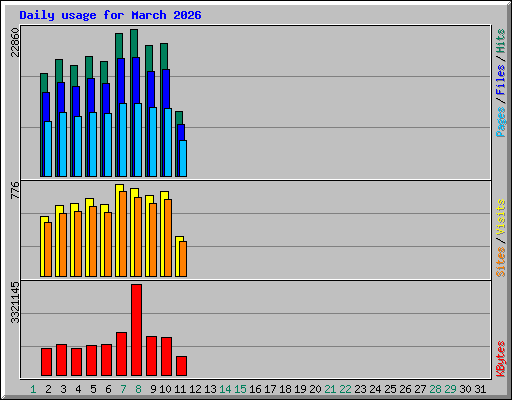The width and height of the screenshot is (512, 400).
Task: Click the day 11 label on x-axis
Action: 180,389
